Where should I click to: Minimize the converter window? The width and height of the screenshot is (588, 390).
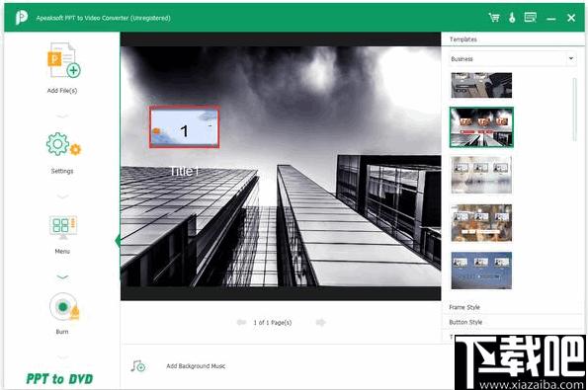point(550,18)
